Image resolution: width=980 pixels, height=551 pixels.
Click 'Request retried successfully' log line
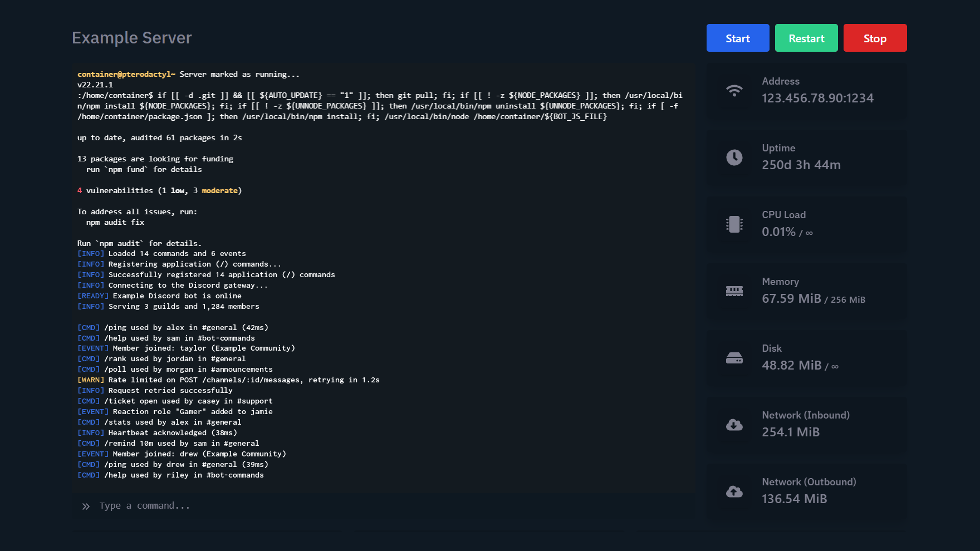[x=155, y=390]
